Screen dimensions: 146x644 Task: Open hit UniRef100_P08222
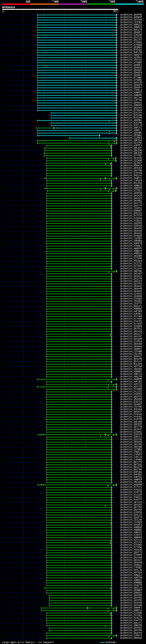click(x=131, y=490)
